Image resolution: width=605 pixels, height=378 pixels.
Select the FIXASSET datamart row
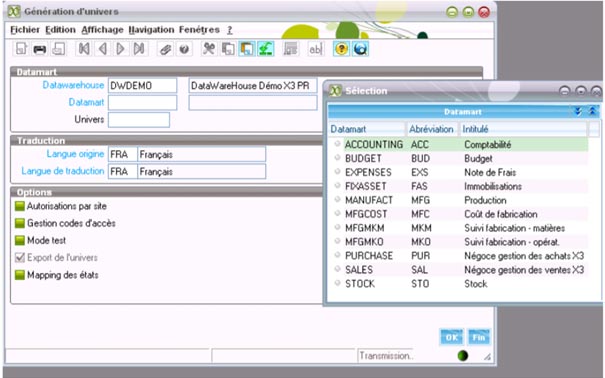[x=461, y=186]
